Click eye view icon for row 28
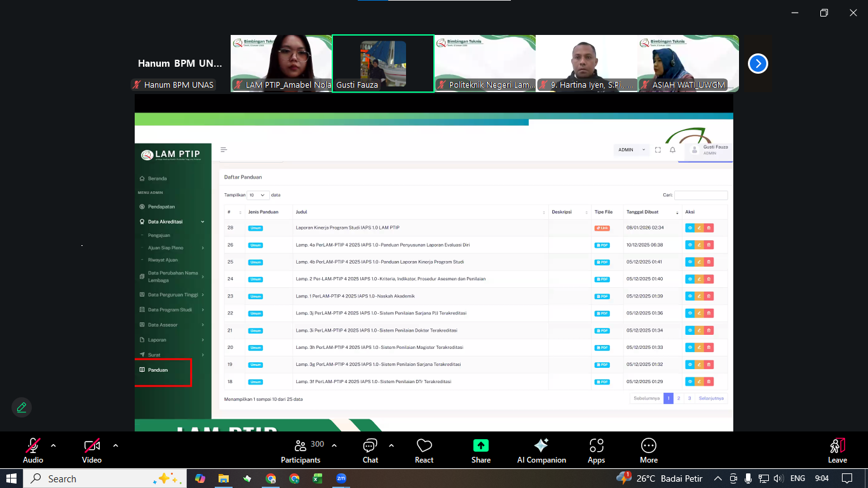The height and width of the screenshot is (488, 868). [690, 227]
